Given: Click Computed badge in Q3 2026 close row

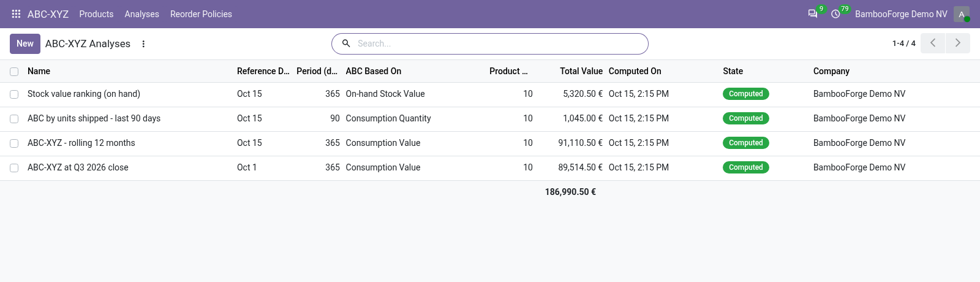Looking at the screenshot, I should click(746, 167).
